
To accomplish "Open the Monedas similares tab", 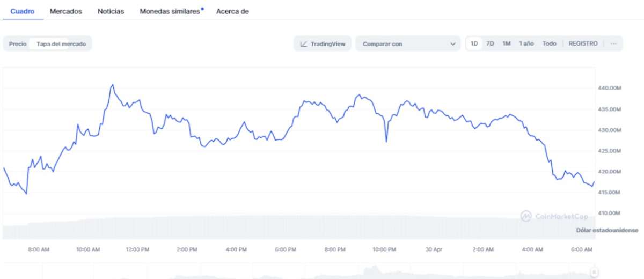I will 170,11.
